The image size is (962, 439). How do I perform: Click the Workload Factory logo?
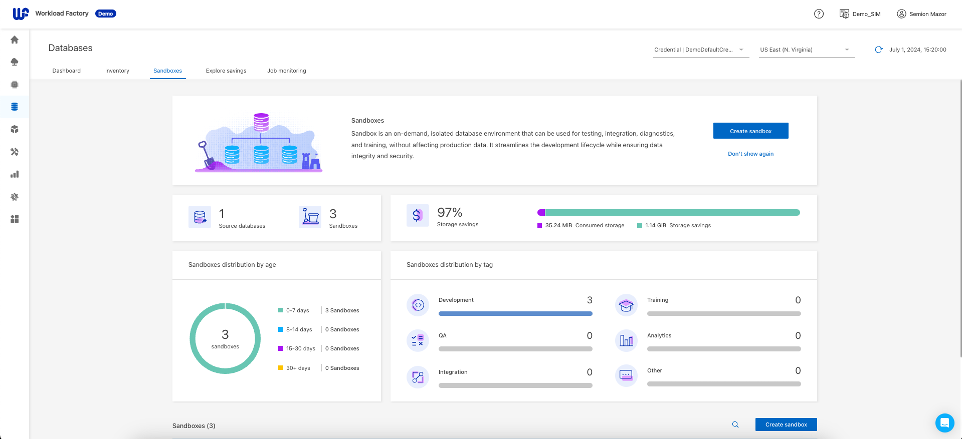coord(19,14)
